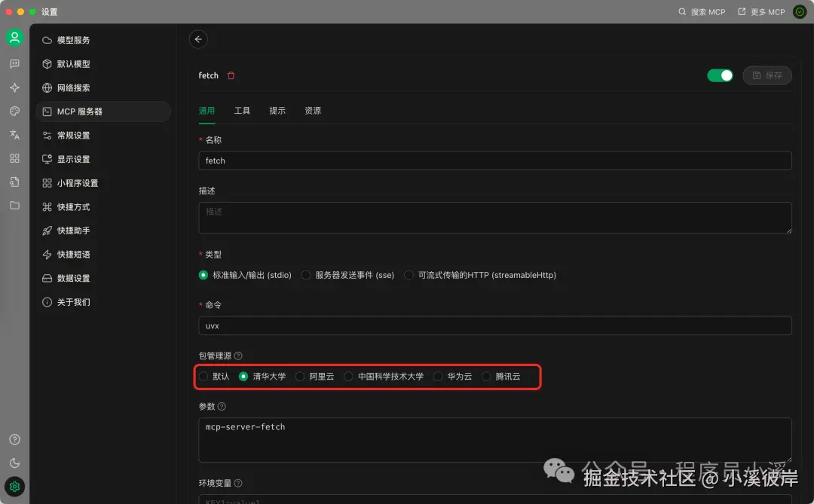Open 显示设置 in the sidebar
Screen dimensions: 814x504
click(x=103, y=160)
